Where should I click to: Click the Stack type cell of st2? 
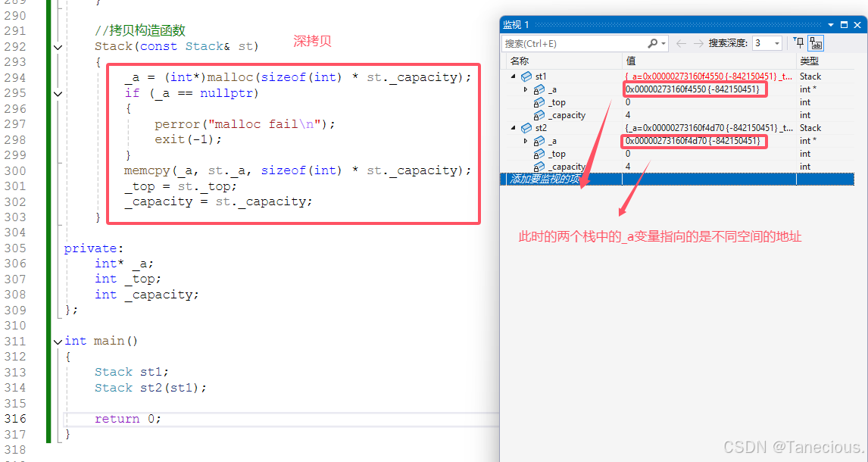[810, 128]
